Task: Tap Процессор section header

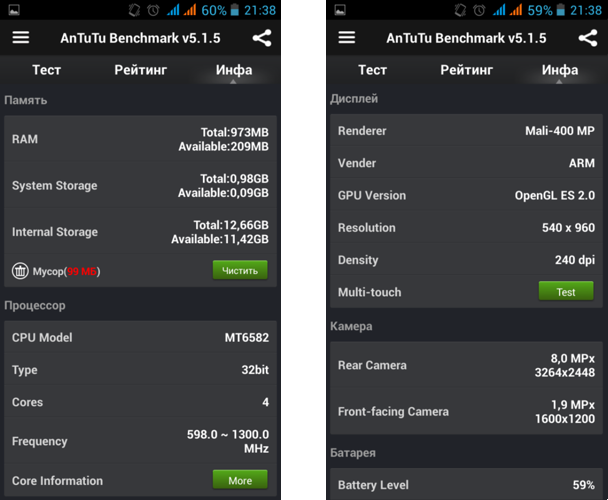Action: tap(35, 305)
